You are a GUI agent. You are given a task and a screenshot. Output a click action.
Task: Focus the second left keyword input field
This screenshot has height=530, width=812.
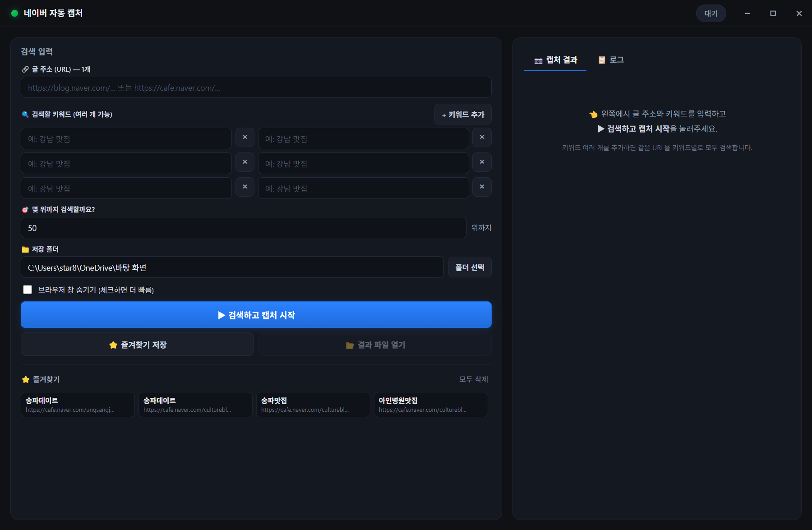(x=126, y=163)
